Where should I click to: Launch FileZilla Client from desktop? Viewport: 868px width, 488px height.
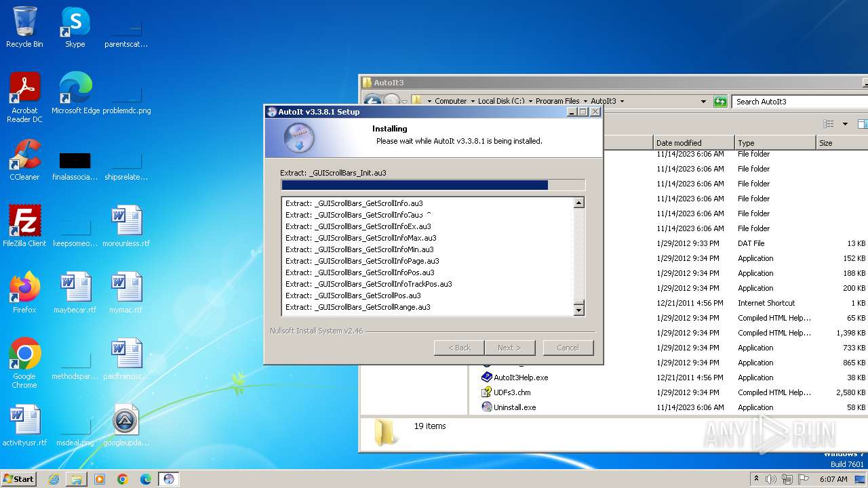click(x=24, y=226)
